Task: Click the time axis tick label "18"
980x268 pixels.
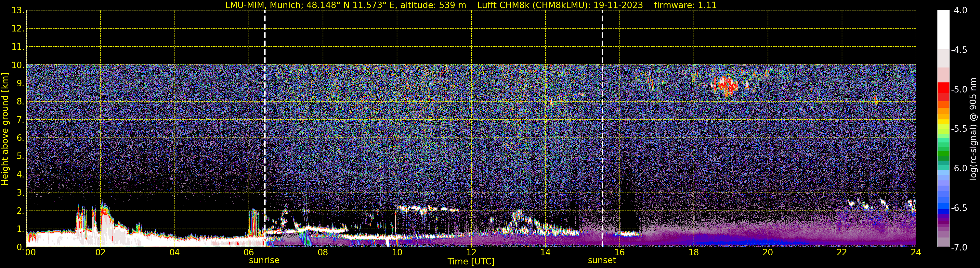Action: [x=694, y=252]
